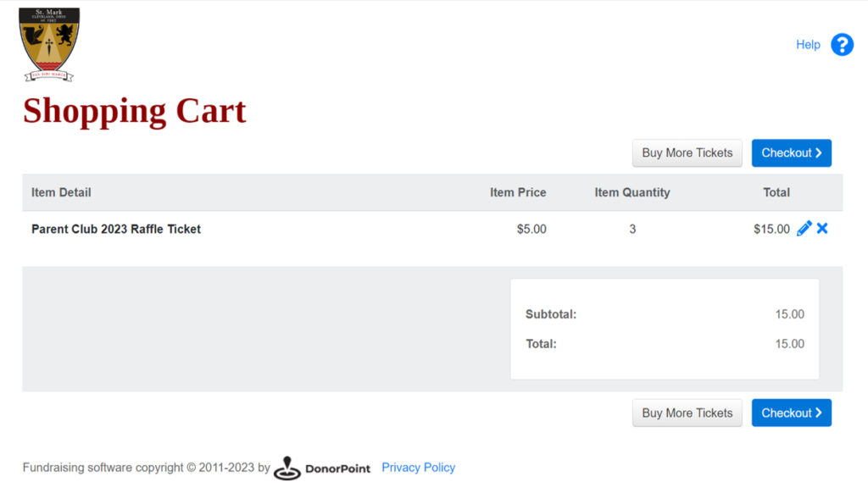Viewport: 868px width, 504px height.
Task: Click the DonorPoint logo icon in footer
Action: (287, 468)
